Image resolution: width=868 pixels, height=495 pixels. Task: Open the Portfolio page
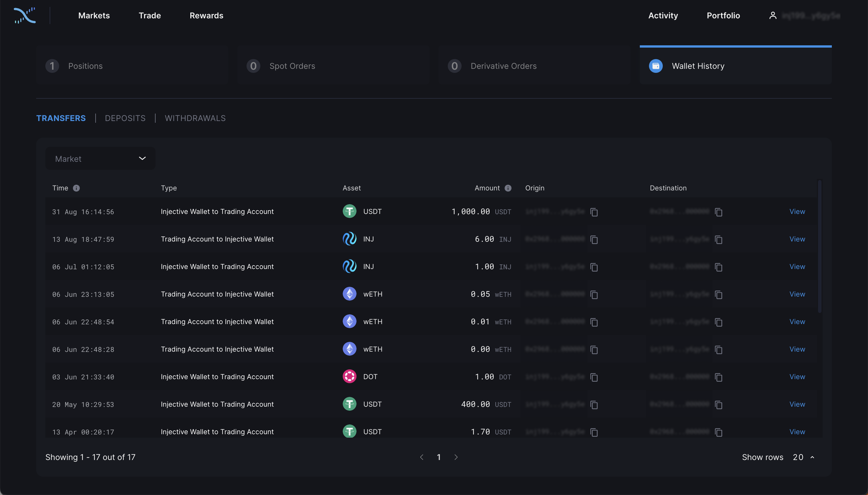tap(723, 15)
